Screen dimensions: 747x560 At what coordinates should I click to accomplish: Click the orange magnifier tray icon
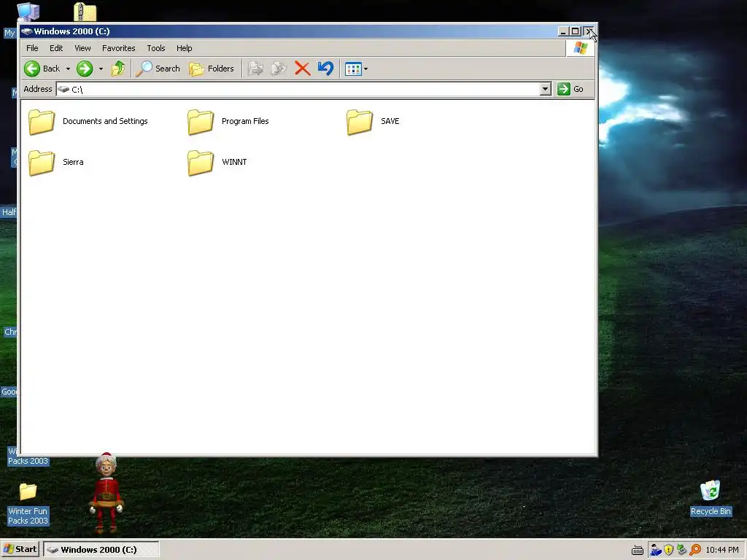pos(695,550)
